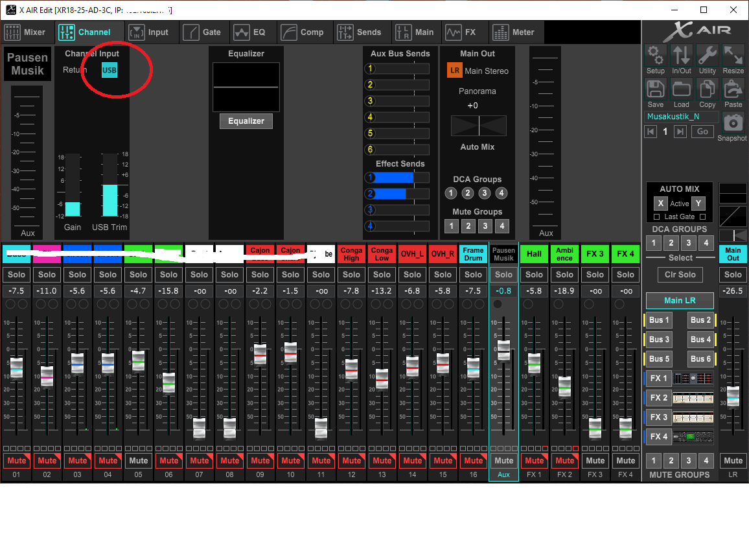
Task: Toggle Mute on the Aux channel
Action: [503, 461]
